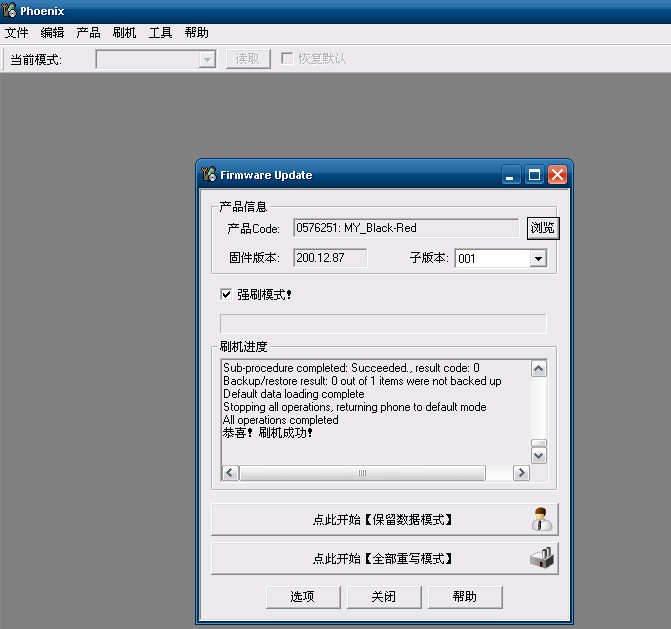Maximize the Firmware Update dialog
The image size is (671, 629).
(x=534, y=175)
